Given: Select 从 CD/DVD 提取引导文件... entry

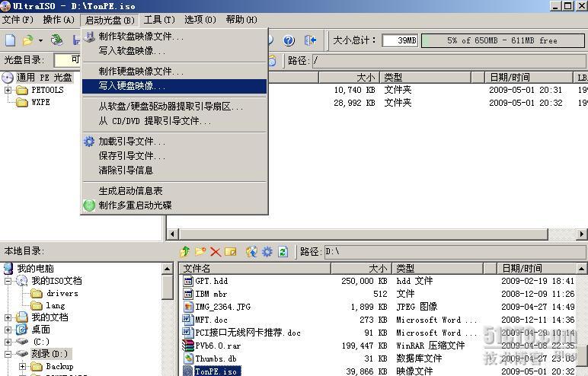Looking at the screenshot, I should [x=174, y=121].
